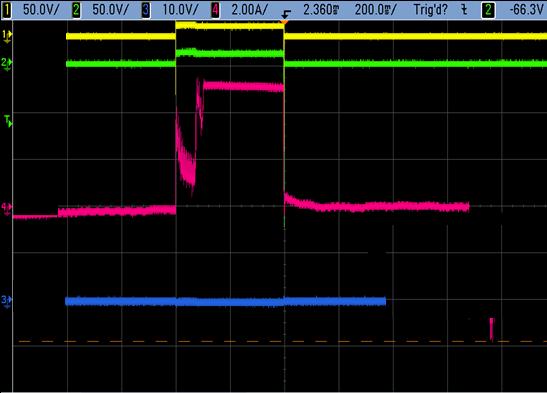This screenshot has width=547, height=393.
Task: Click the trigger level T marker
Action: (8, 122)
